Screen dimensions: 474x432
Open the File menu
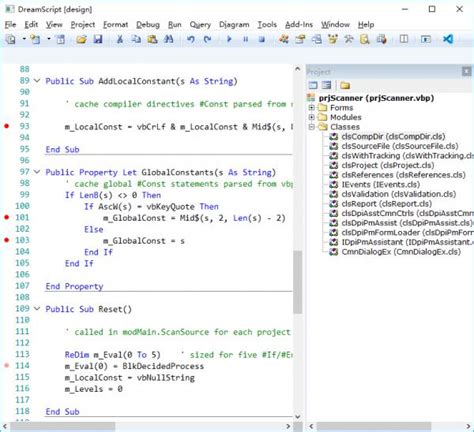[x=10, y=25]
